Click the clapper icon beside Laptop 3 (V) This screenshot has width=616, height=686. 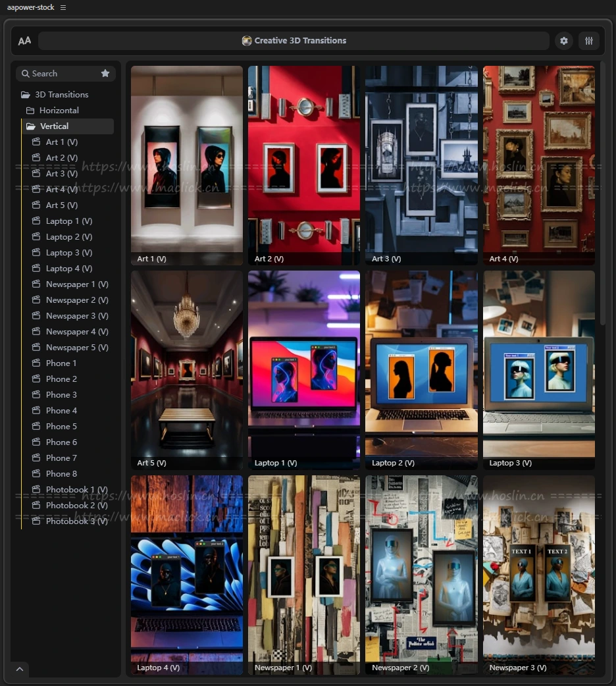pyautogui.click(x=36, y=252)
